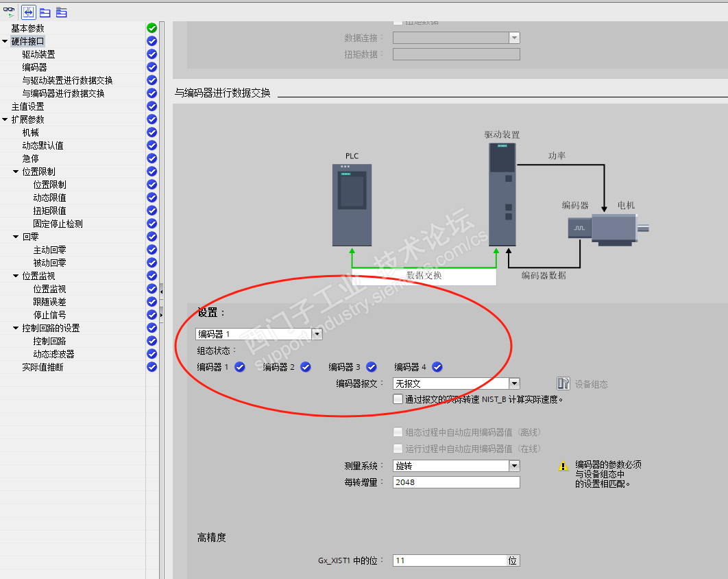The height and width of the screenshot is (579, 728).
Task: Select 动态限值 tree entry
Action: coord(49,198)
